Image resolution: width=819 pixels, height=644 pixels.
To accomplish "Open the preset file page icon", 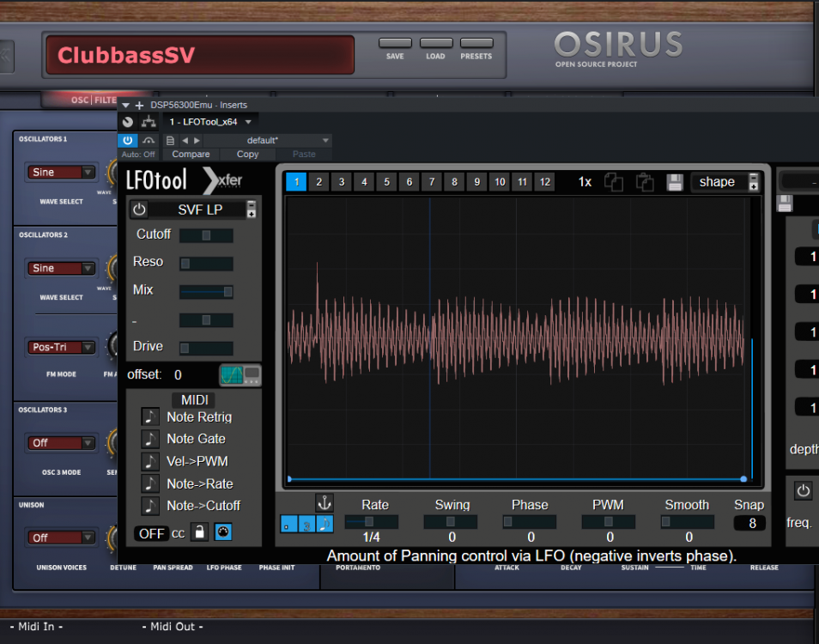I will pyautogui.click(x=170, y=140).
